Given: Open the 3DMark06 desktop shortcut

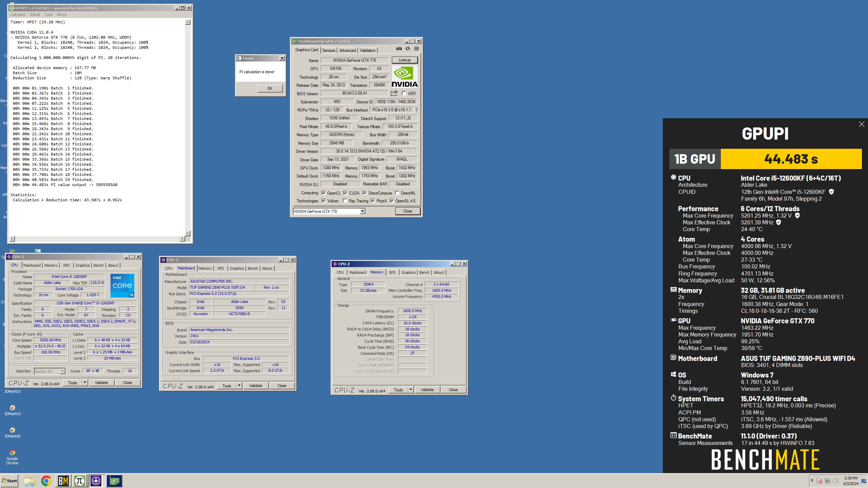Looking at the screenshot, I should (12, 432).
